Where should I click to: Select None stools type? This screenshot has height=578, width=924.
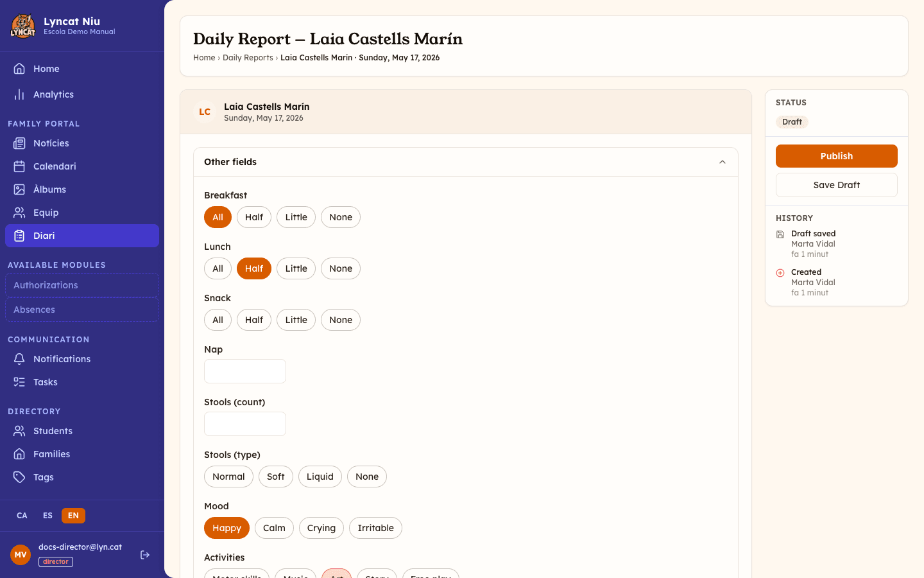367,477
